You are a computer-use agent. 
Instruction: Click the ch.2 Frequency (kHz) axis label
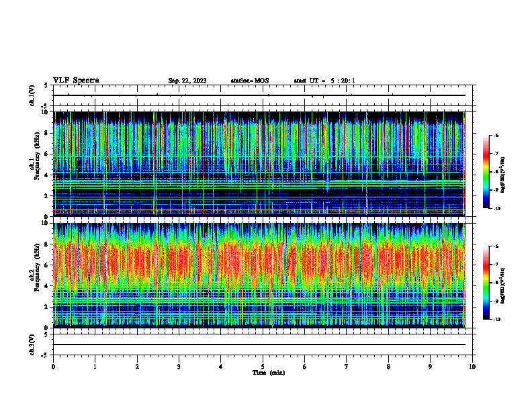tap(34, 267)
